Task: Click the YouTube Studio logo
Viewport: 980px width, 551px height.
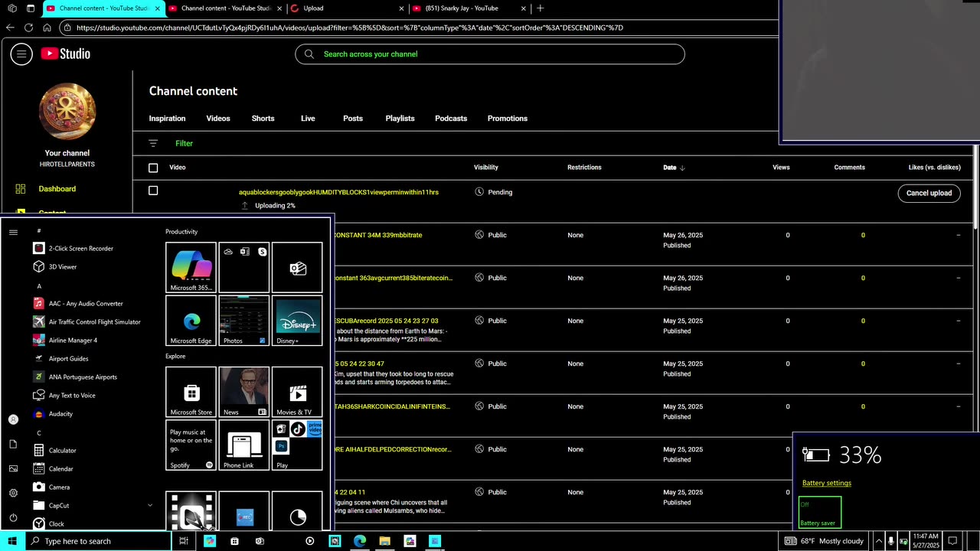Action: [x=66, y=54]
